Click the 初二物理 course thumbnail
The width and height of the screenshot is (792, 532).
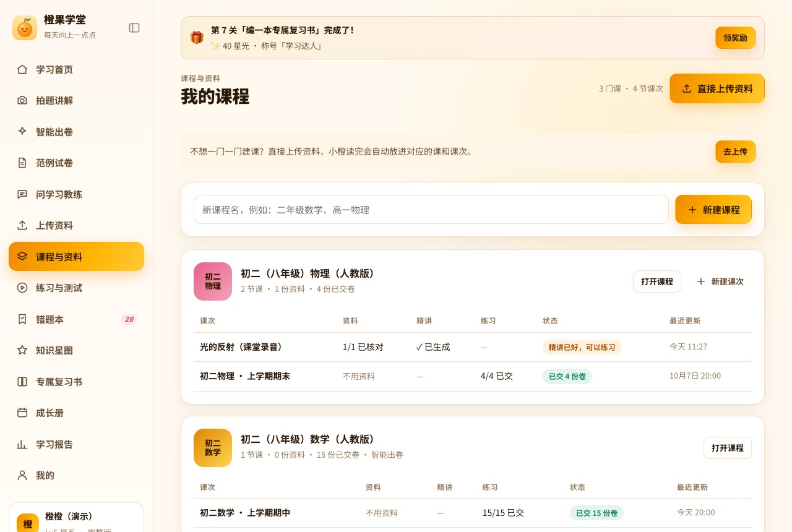coord(213,281)
